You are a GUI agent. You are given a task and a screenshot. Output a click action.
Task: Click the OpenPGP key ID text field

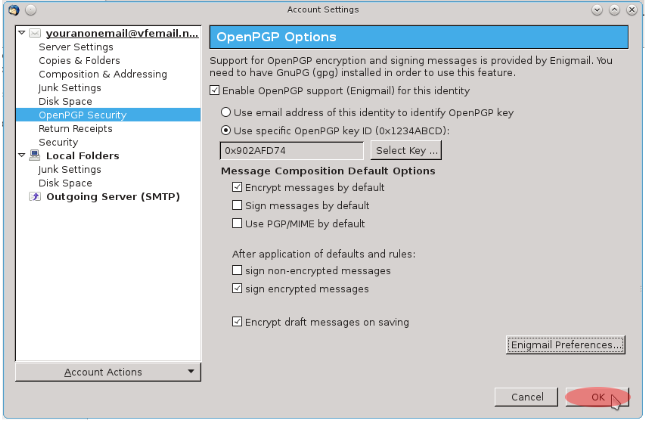click(291, 151)
